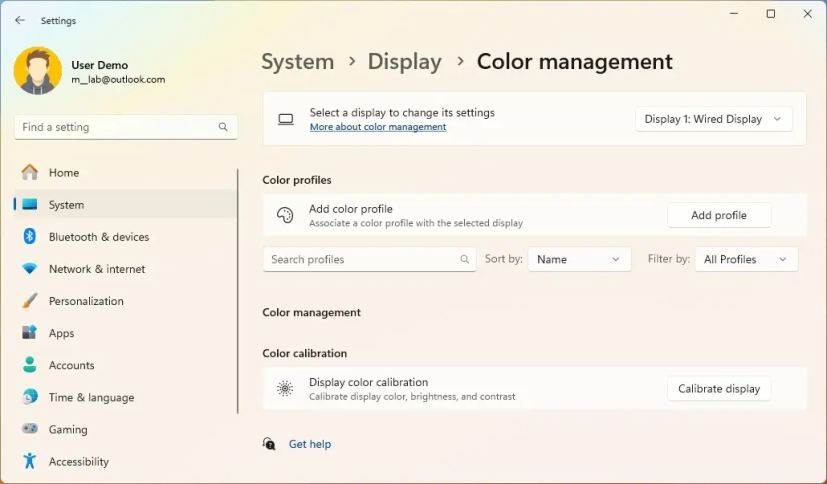Screen dimensions: 827x484
Task: Open Time & language settings
Action: pos(90,397)
